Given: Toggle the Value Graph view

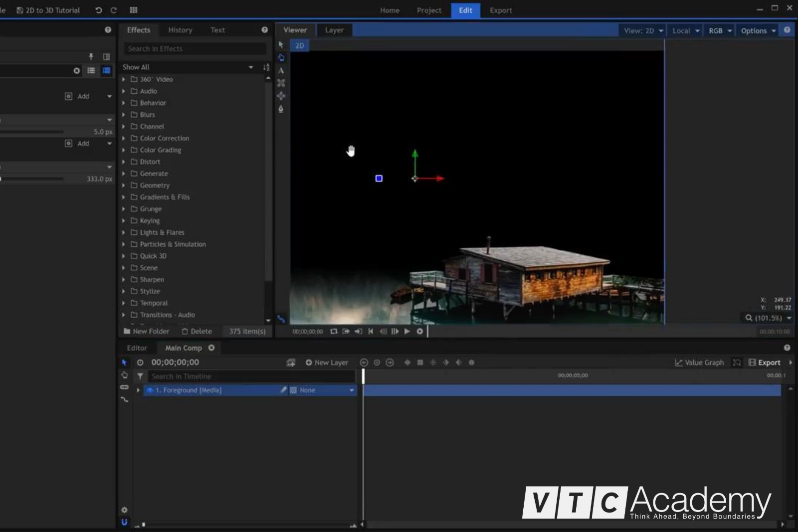Looking at the screenshot, I should click(699, 363).
